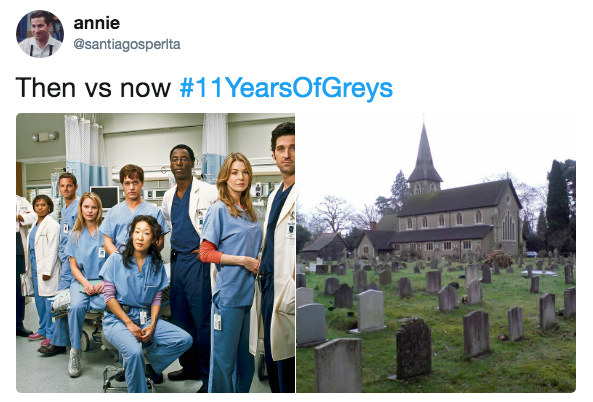Image resolution: width=593 pixels, height=402 pixels.
Task: Open the #11YearsOfGreys hashtag
Action: coord(286,88)
